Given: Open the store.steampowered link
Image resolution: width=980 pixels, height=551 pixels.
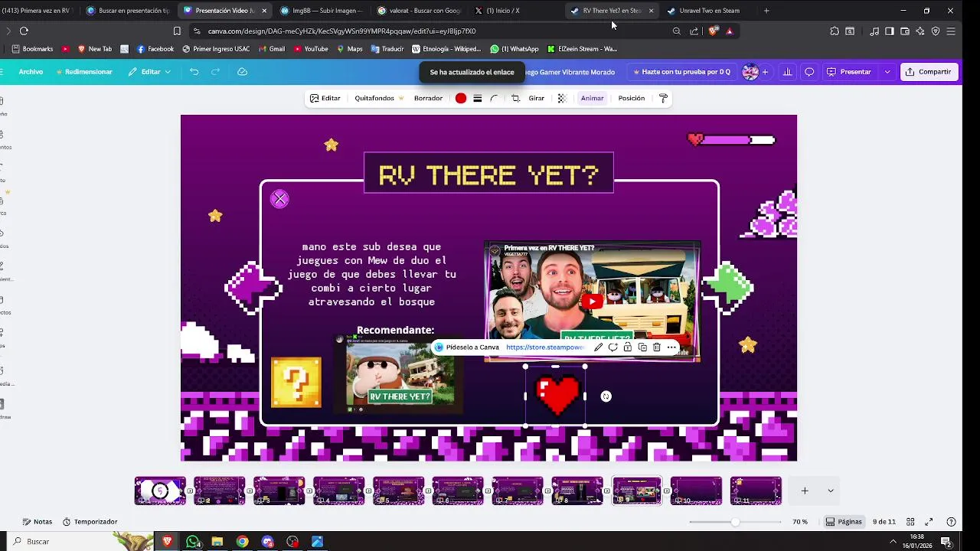Looking at the screenshot, I should [x=545, y=347].
